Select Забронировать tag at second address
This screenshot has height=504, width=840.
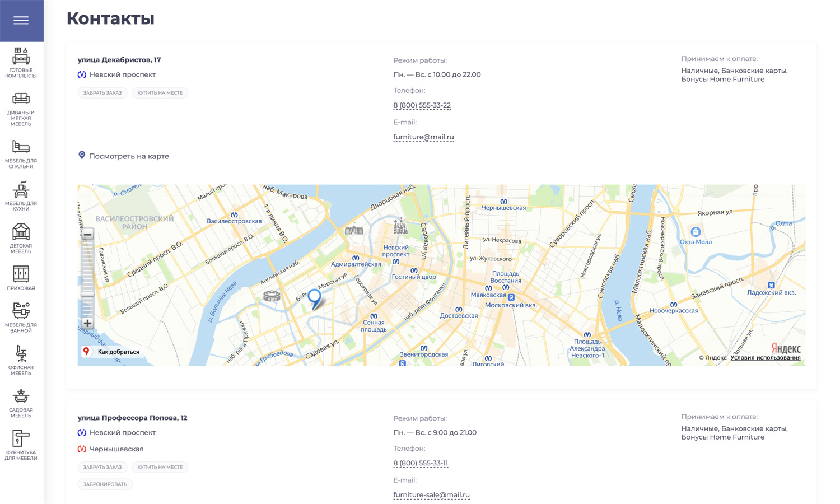105,484
